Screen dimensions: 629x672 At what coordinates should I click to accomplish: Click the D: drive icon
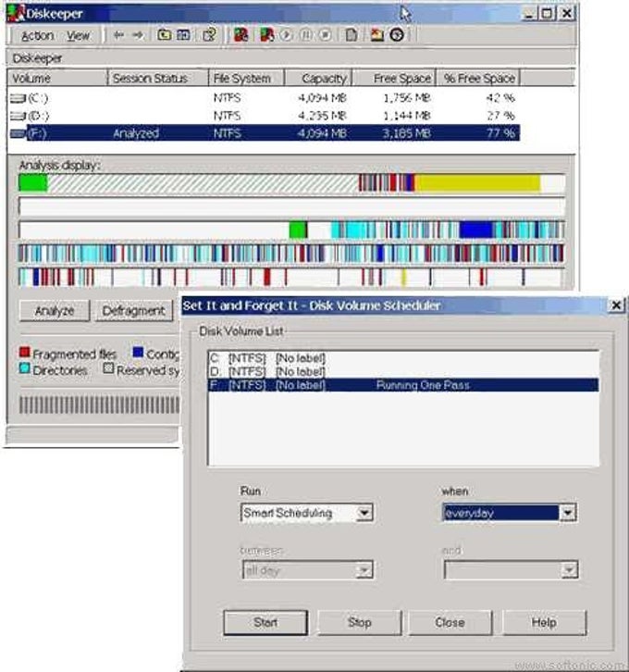click(18, 116)
